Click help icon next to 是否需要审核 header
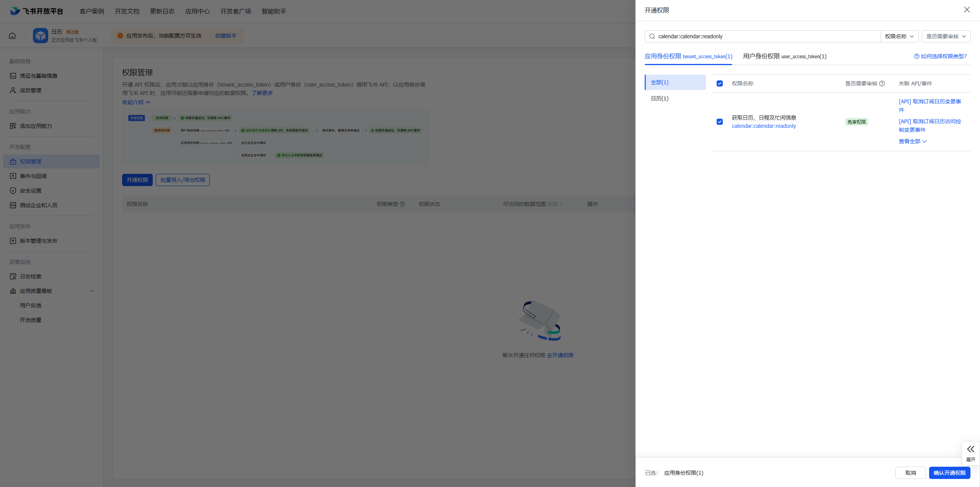Screen dimensions: 980x487 [x=882, y=83]
